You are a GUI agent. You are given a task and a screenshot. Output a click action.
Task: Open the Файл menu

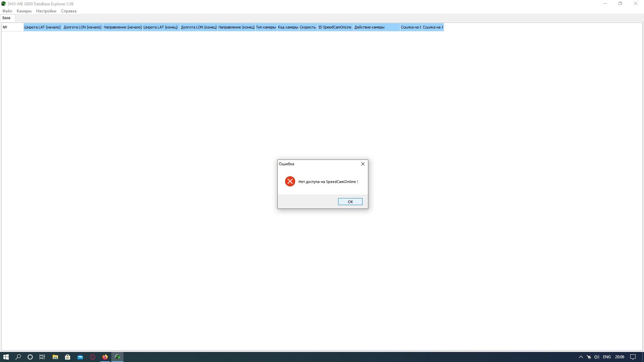[7, 11]
